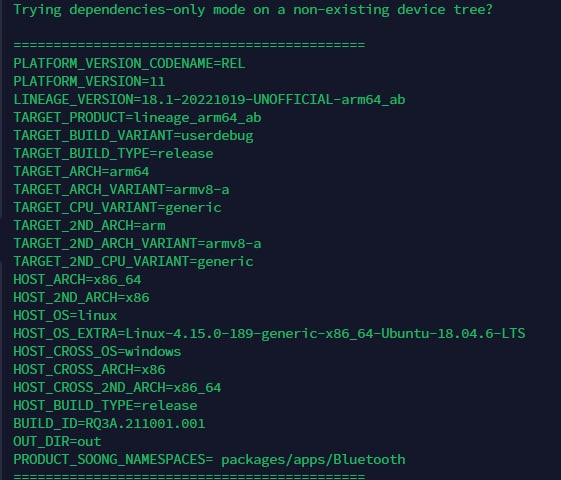The image size is (561, 480).
Task: Click the TARGET_ARCH_VARIANT=armv8-a line
Action: (x=121, y=190)
